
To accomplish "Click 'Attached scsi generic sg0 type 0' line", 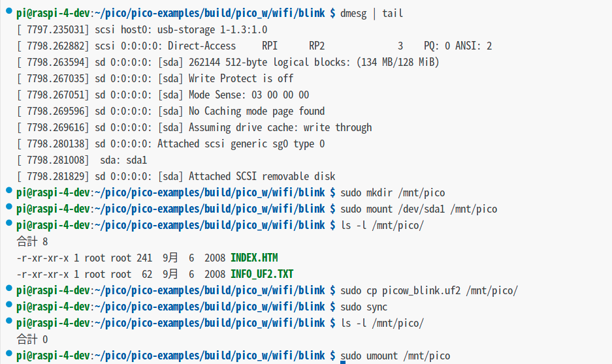I will tap(170, 144).
